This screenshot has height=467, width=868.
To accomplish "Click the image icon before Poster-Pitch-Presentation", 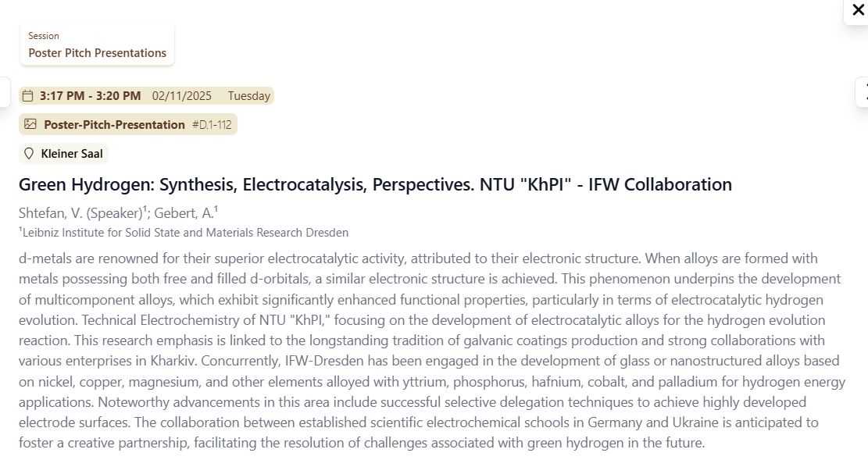I will point(30,124).
